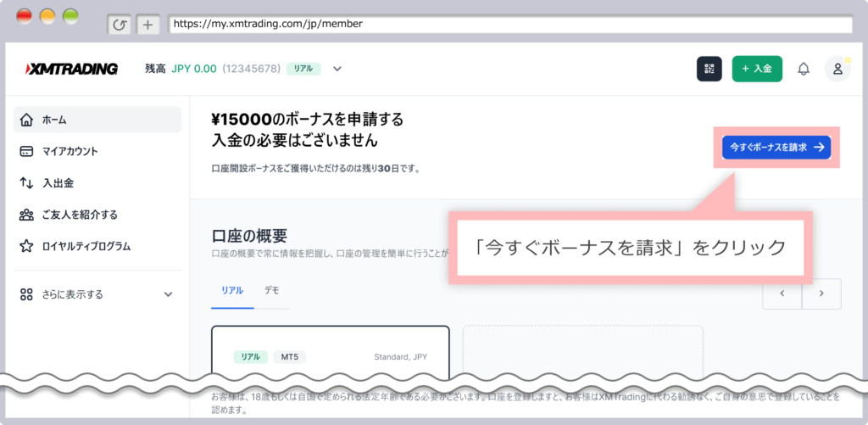Click the green 入金 deposit button
The height and width of the screenshot is (425, 868).
coord(756,69)
